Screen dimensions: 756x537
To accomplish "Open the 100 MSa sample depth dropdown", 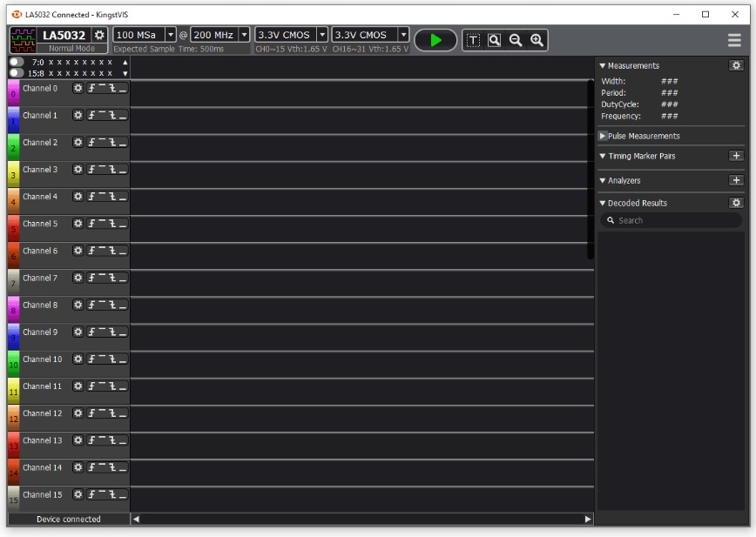I will (170, 35).
